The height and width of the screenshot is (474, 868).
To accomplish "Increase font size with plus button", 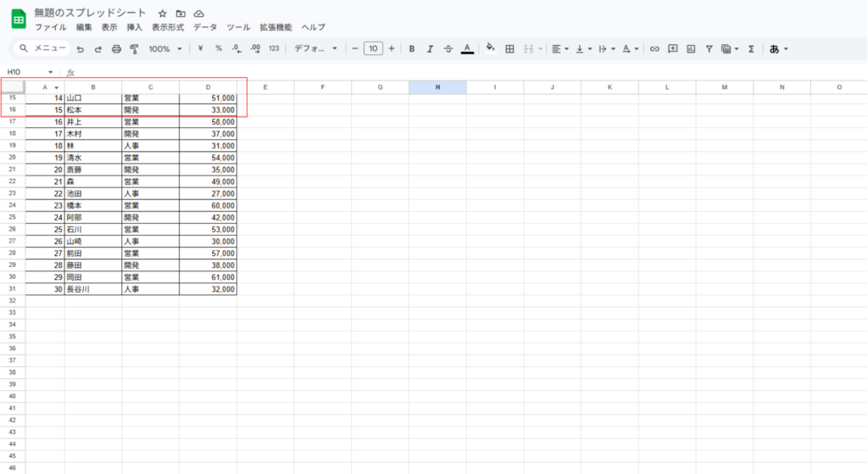I will click(392, 49).
